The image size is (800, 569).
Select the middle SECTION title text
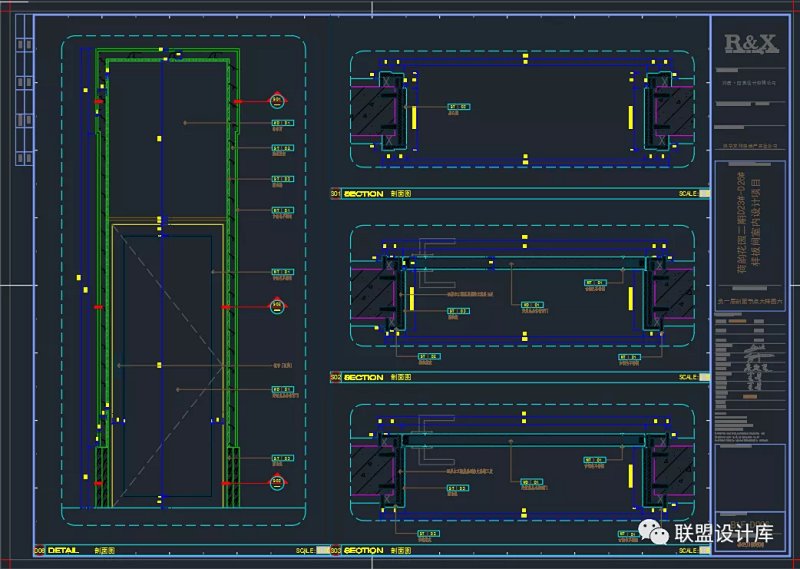pos(364,377)
